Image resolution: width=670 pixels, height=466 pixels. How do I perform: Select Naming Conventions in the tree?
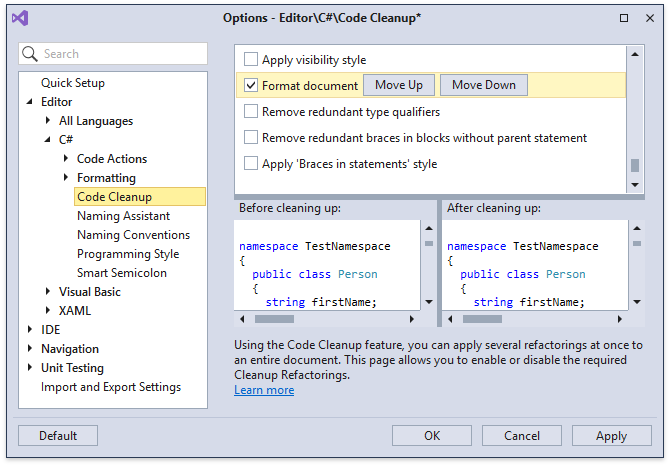click(x=133, y=235)
